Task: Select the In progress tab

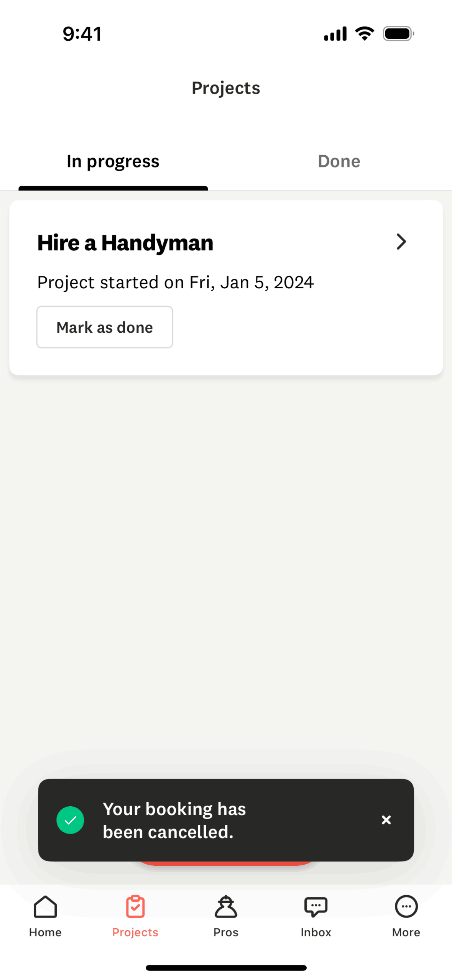Action: pyautogui.click(x=113, y=161)
